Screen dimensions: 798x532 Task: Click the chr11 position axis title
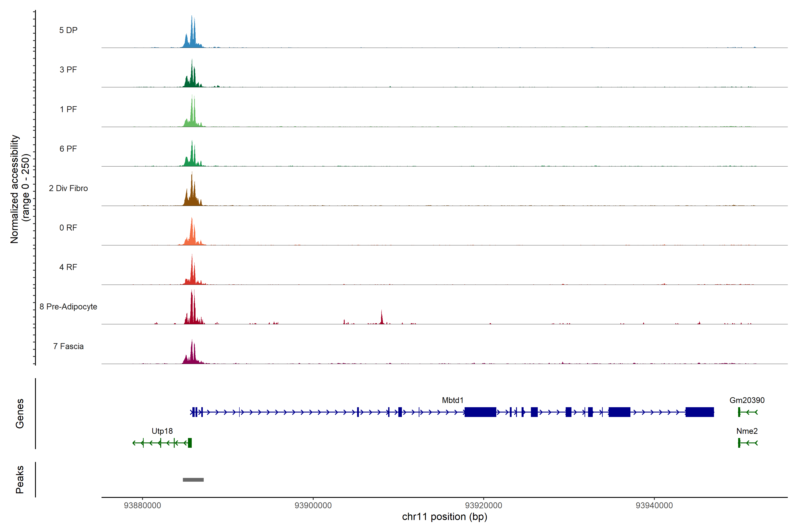coord(444,517)
